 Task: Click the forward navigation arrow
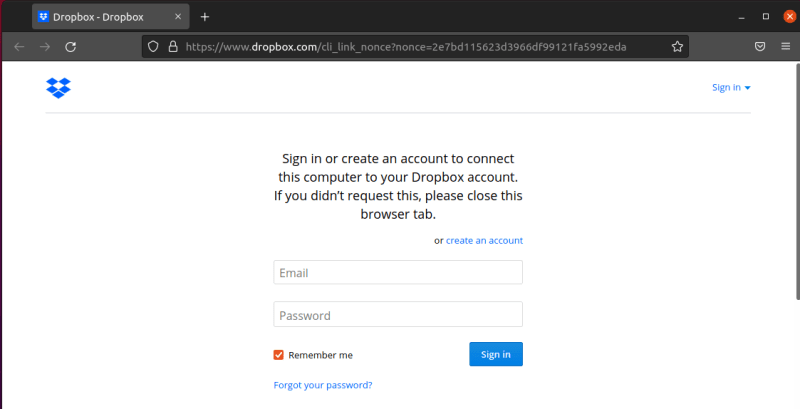tap(45, 46)
